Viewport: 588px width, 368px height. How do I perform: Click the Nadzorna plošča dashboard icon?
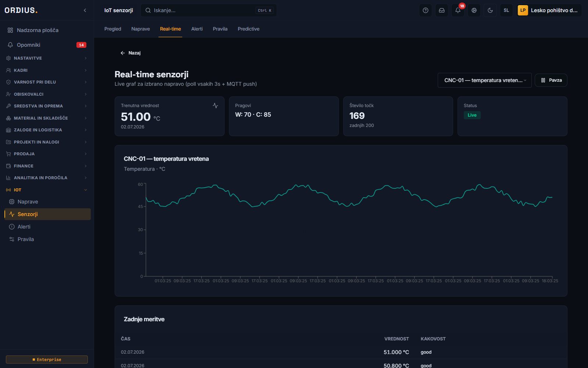tap(10, 30)
